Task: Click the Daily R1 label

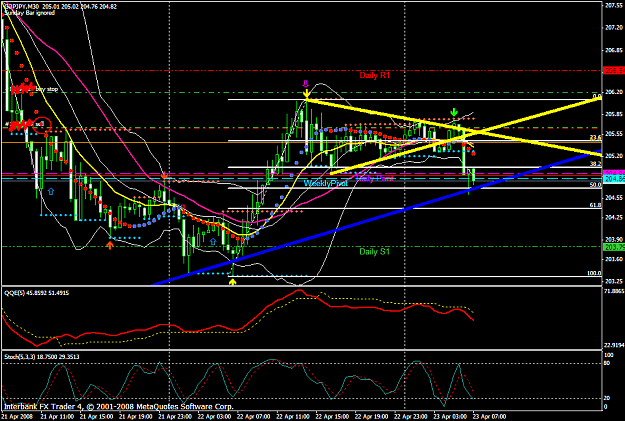Action: 374,75
